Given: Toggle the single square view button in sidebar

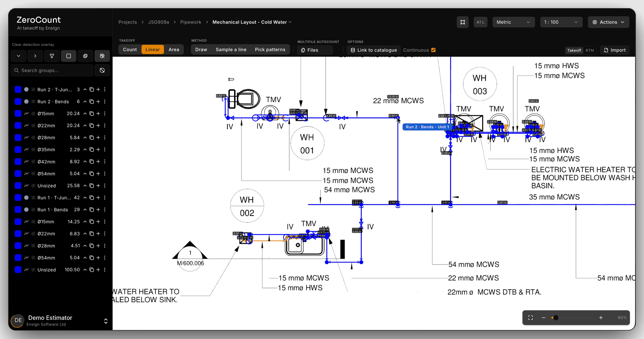Looking at the screenshot, I should coord(69,56).
